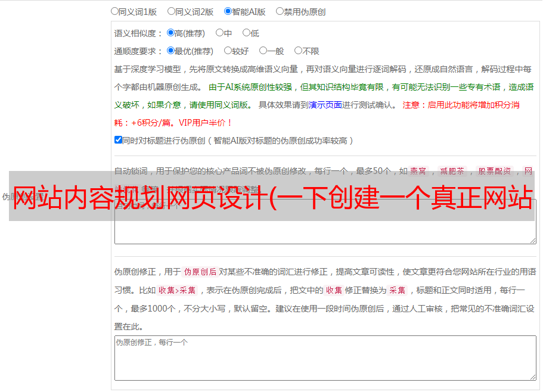The width and height of the screenshot is (543, 392).
Task: Open the 演示页面 link
Action: tap(325, 105)
